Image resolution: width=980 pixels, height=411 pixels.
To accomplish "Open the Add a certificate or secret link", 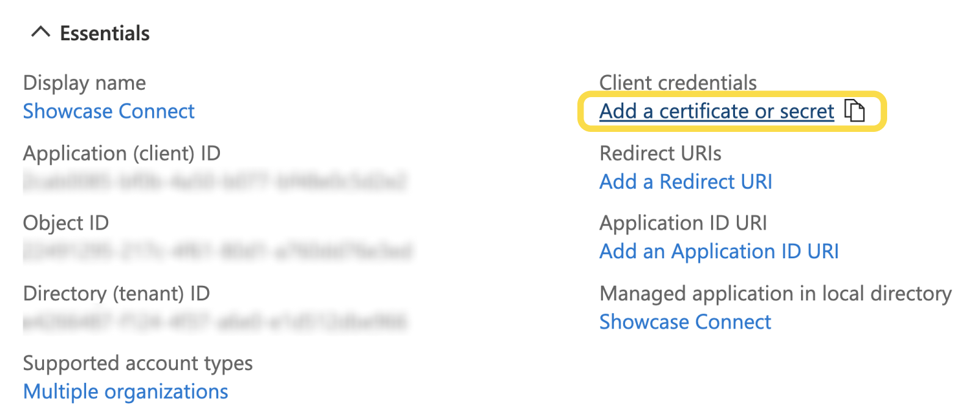I will (716, 111).
